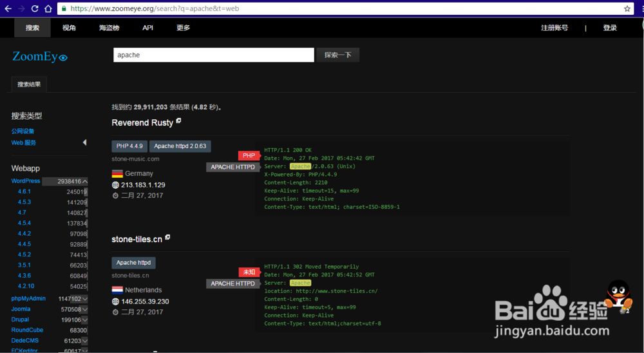Click 注册账号 to register

click(x=554, y=28)
